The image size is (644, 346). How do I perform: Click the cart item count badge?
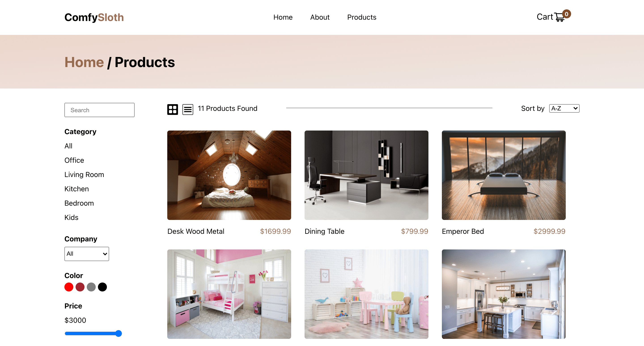(566, 14)
